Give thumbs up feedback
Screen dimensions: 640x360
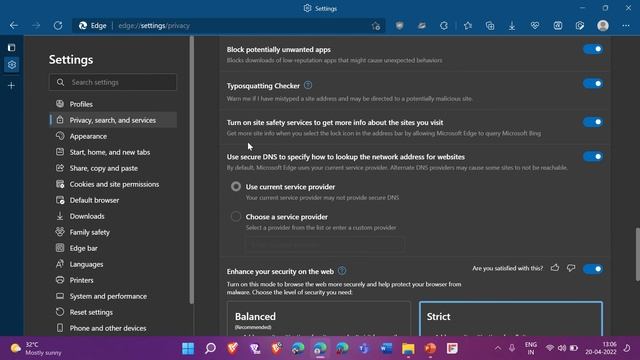tap(555, 268)
